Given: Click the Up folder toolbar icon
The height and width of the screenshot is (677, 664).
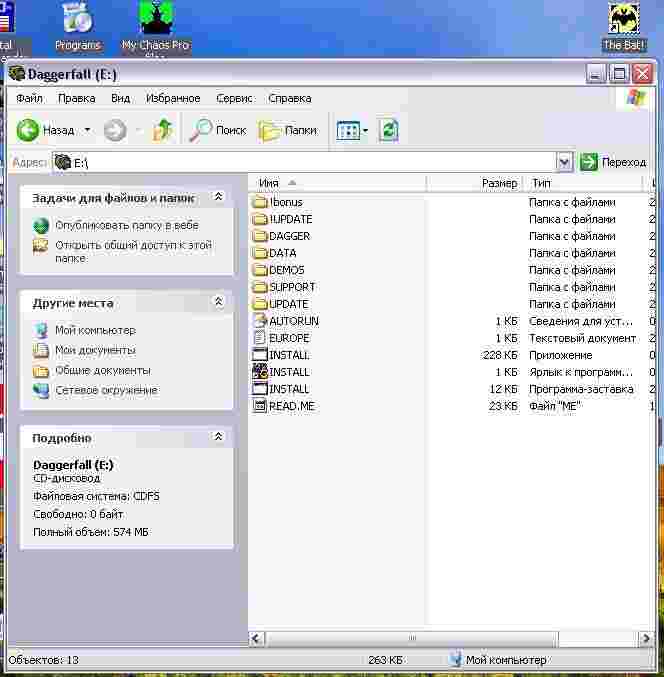Looking at the screenshot, I should tap(163, 130).
